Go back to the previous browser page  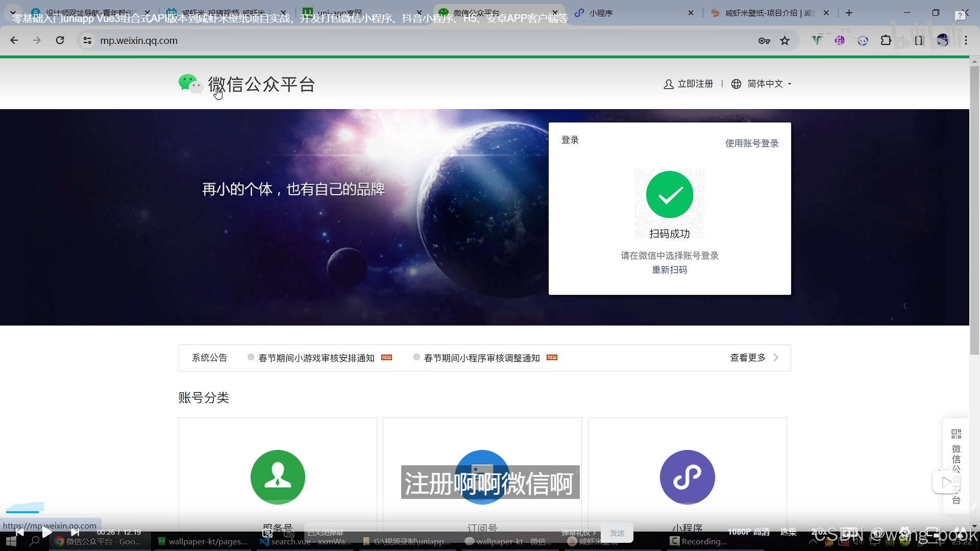click(x=14, y=40)
